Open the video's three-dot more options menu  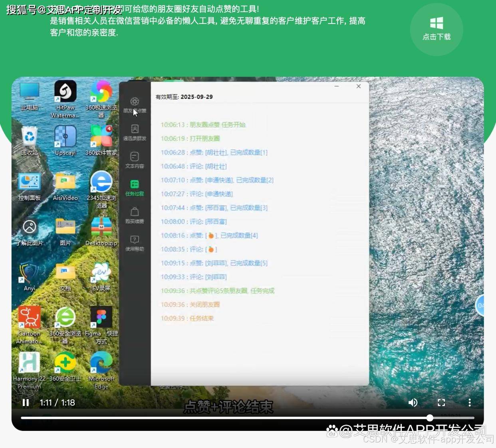pyautogui.click(x=470, y=402)
